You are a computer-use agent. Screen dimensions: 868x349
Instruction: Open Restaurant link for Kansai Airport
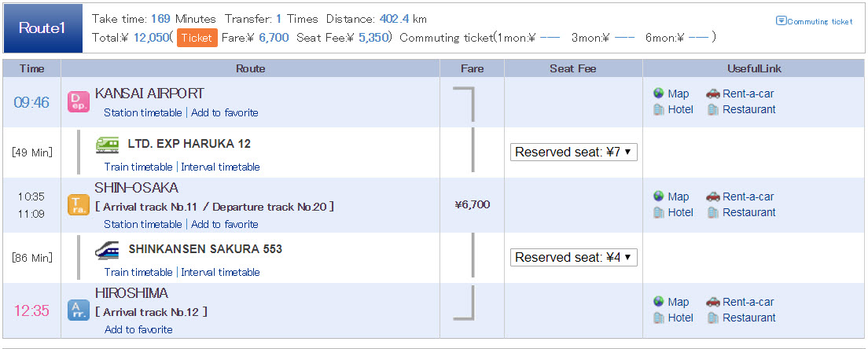[x=749, y=109]
